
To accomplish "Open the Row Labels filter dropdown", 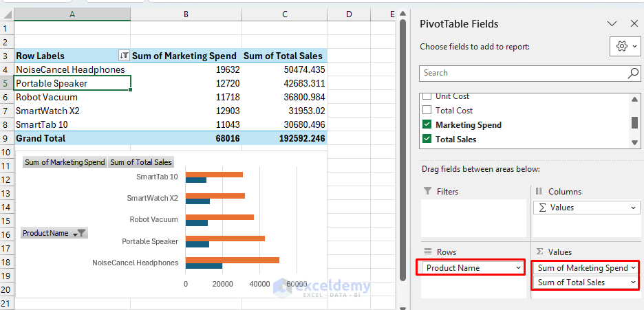I will point(124,56).
